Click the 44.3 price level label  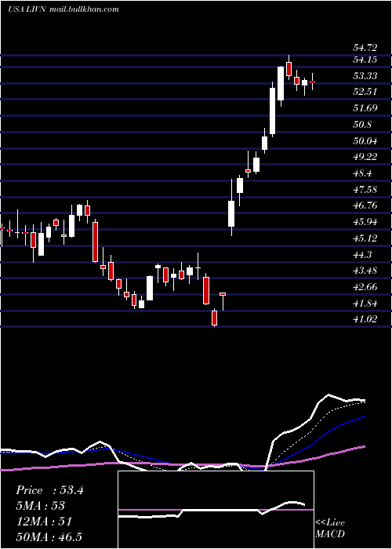pos(362,255)
